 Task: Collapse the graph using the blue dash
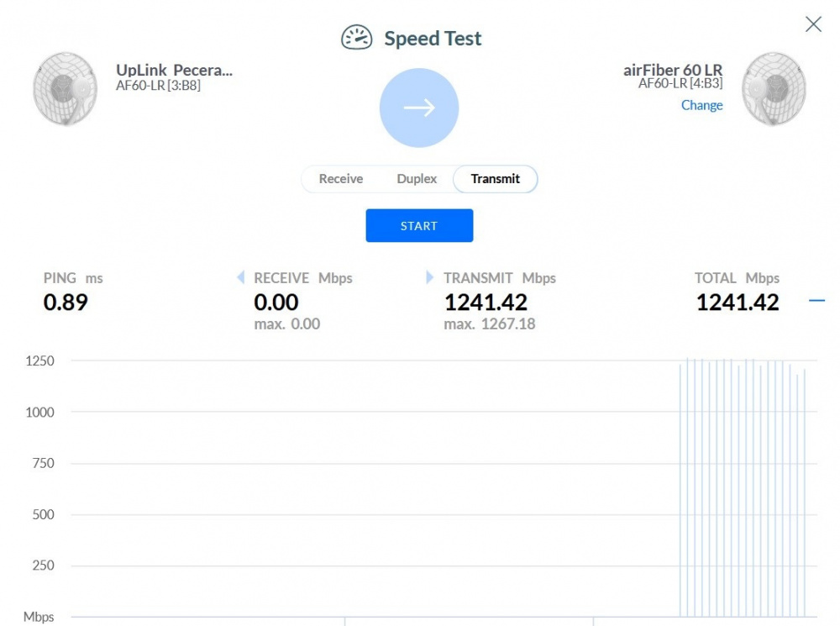click(x=816, y=300)
